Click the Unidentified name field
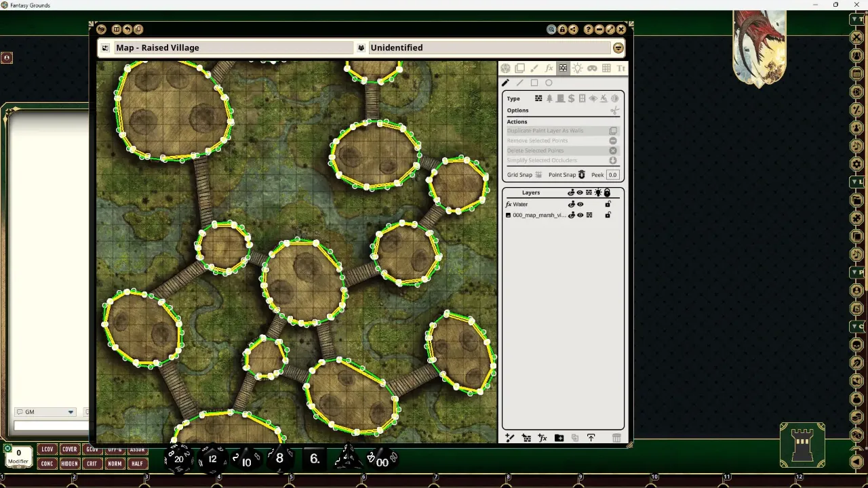This screenshot has height=488, width=868. tap(489, 47)
